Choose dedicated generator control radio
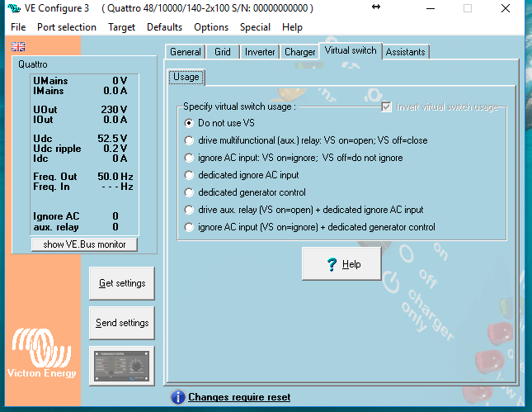 pos(189,192)
